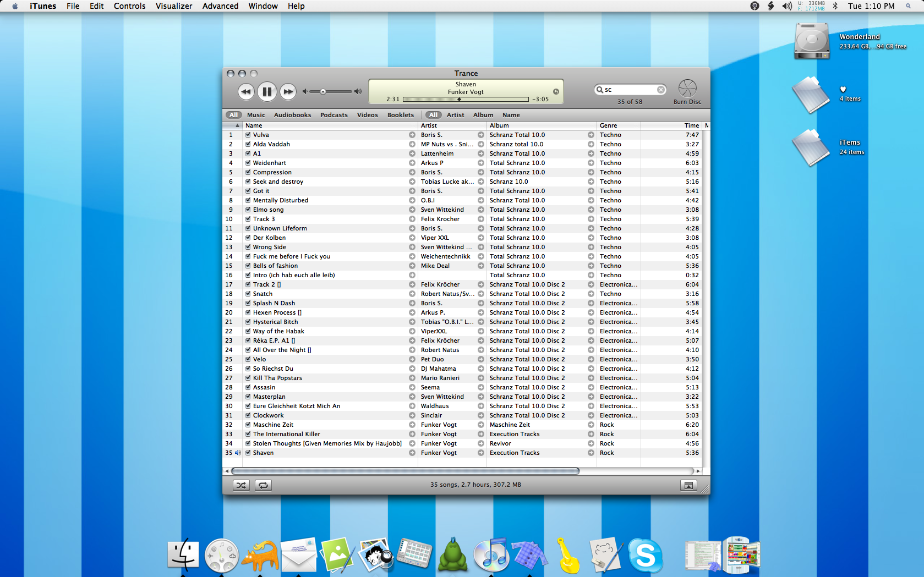
Task: Uncheck the Snatch song checkbox
Action: [x=248, y=294]
